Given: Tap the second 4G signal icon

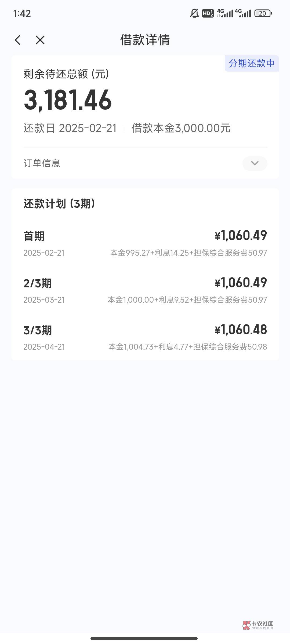Looking at the screenshot, I should 243,13.
